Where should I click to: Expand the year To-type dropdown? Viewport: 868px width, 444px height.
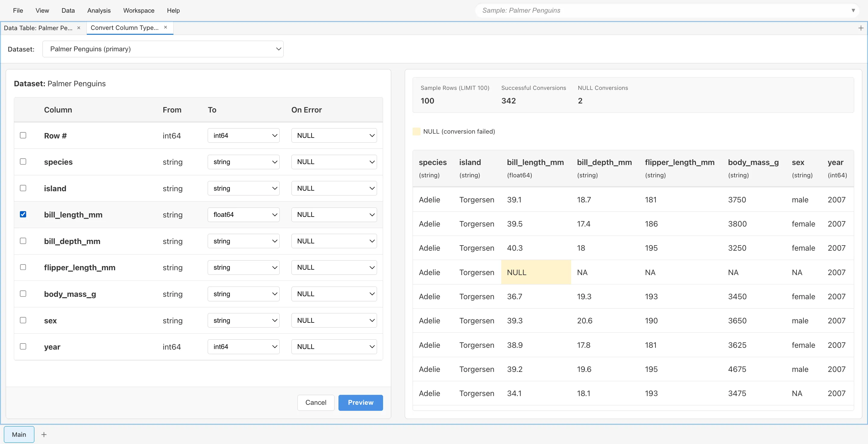click(243, 347)
